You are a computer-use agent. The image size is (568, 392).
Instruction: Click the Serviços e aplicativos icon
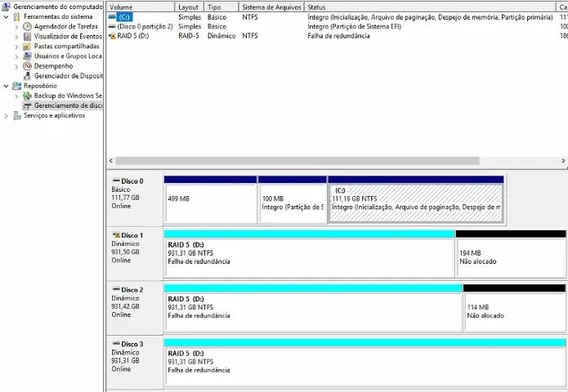16,115
